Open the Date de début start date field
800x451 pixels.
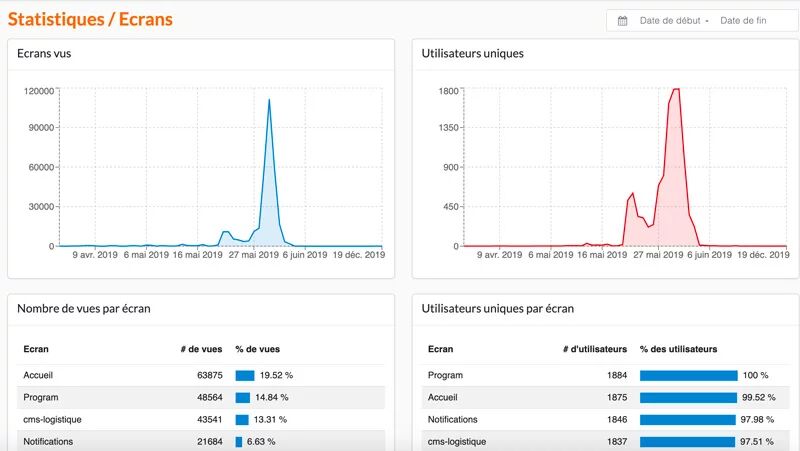pos(672,21)
